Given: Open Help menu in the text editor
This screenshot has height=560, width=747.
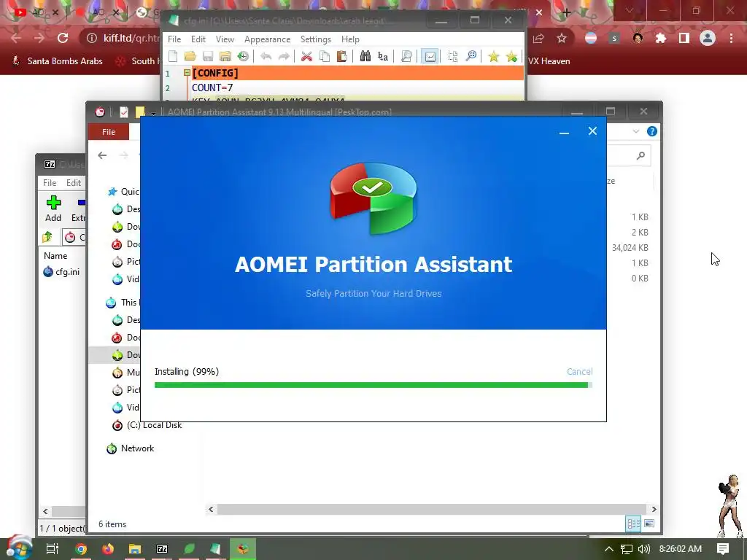Looking at the screenshot, I should pos(350,39).
